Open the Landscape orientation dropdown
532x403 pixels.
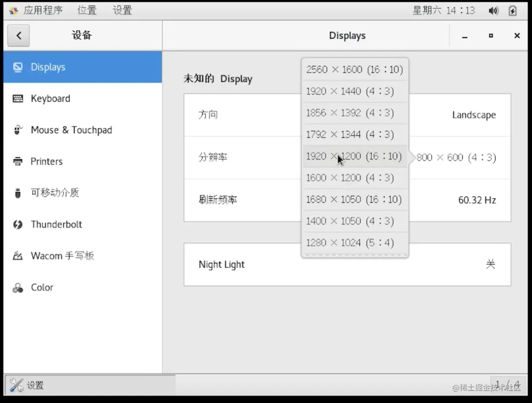(x=474, y=115)
